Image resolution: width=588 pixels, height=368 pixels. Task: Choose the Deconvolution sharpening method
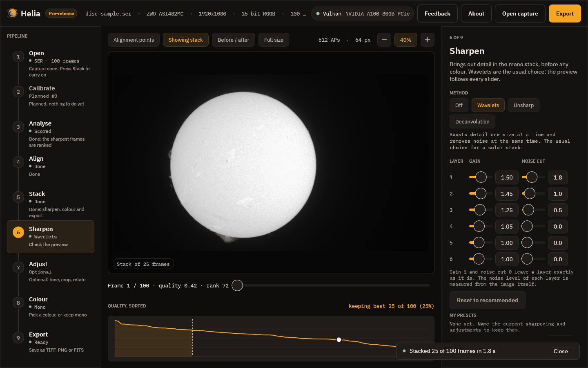click(472, 121)
